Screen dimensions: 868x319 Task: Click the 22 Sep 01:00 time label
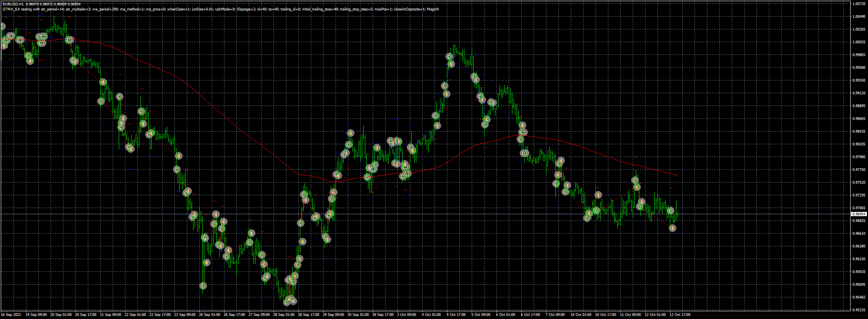coord(135,315)
